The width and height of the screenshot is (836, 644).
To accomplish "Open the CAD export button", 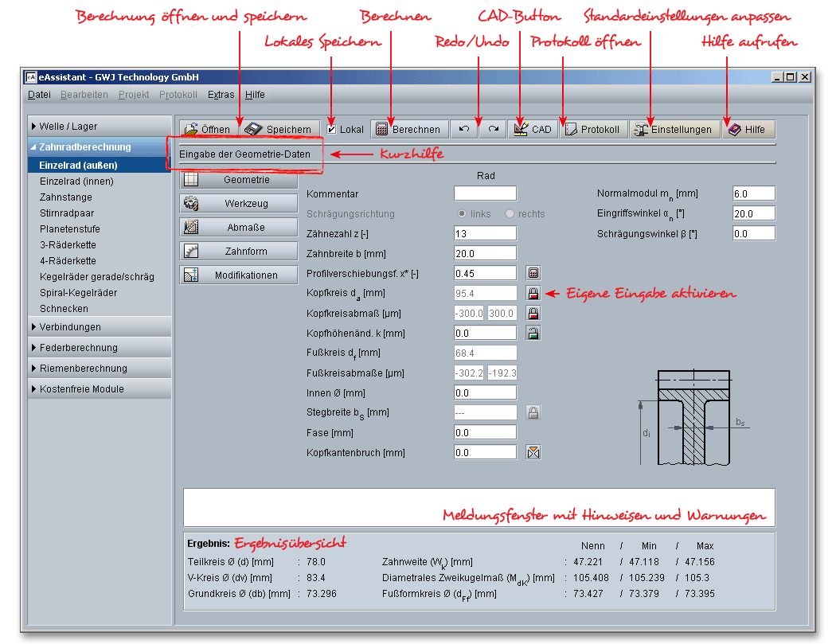I will click(533, 129).
